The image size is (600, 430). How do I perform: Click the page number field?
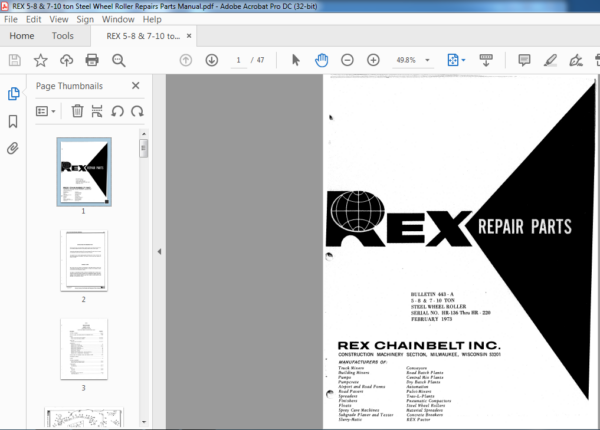pos(238,60)
